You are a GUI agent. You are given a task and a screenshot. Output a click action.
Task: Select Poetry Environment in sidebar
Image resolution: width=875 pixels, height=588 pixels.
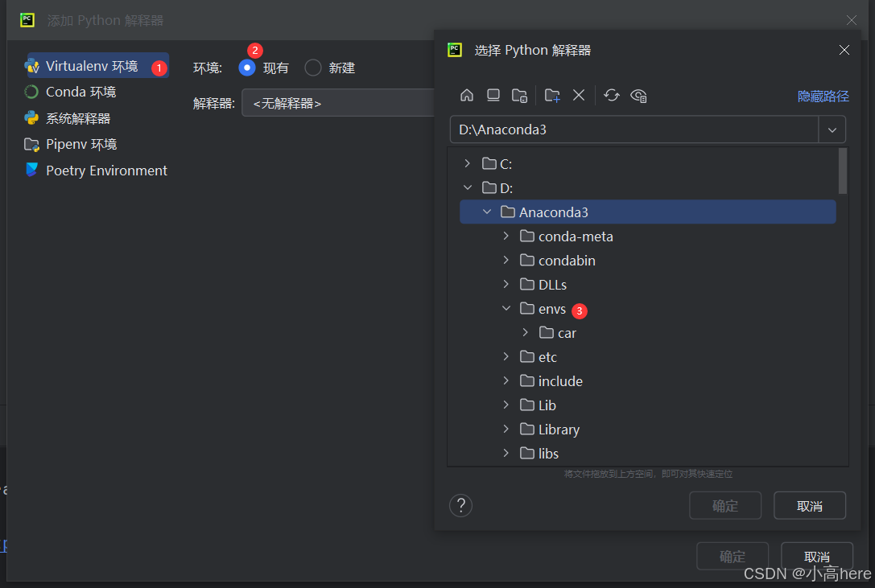(96, 171)
